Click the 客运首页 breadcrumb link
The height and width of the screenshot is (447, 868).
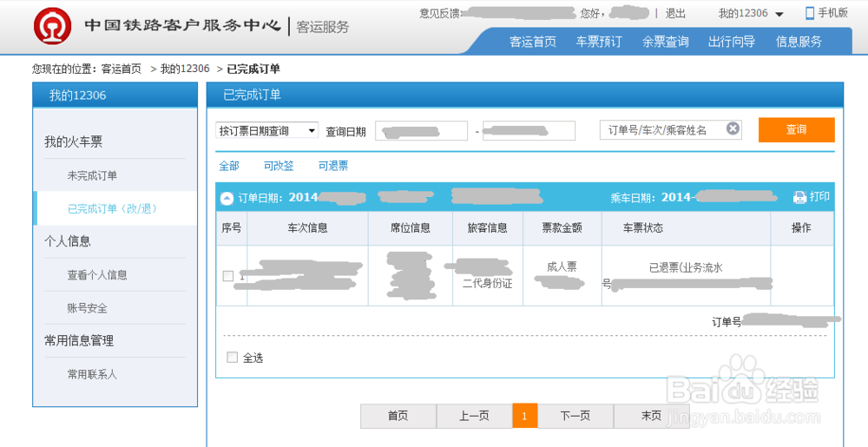[122, 69]
